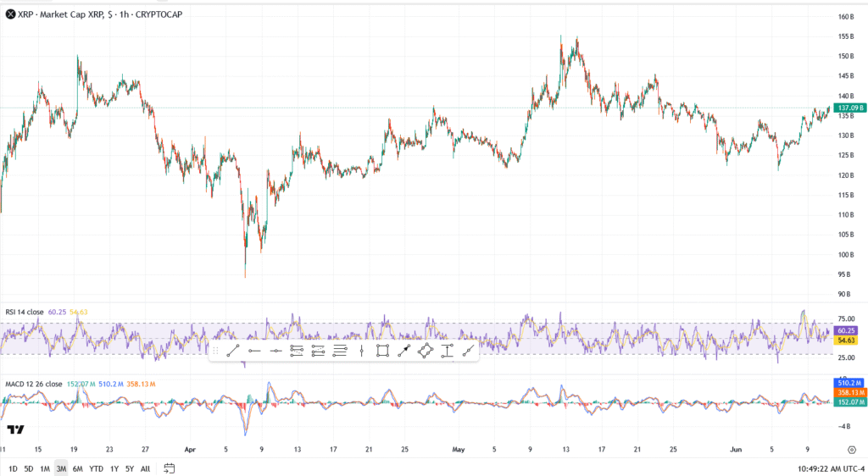Choose the rotated rectangle drawing tool
The height and width of the screenshot is (476, 868).
[426, 351]
